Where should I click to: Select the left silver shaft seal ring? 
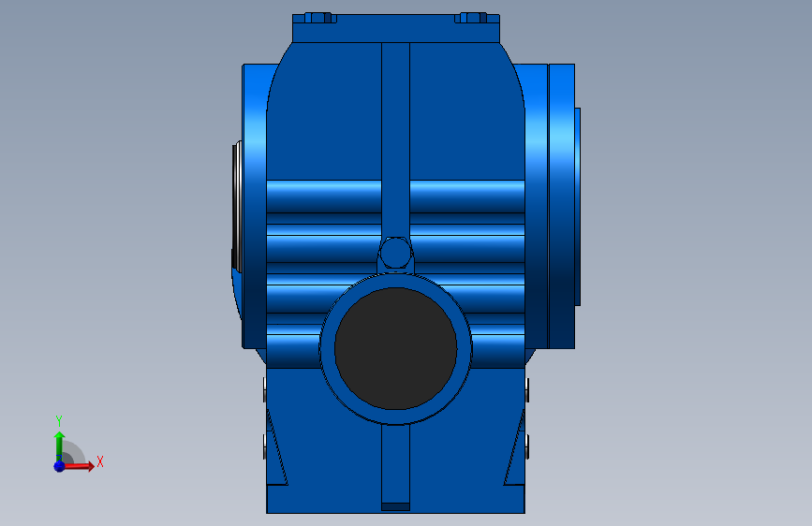coord(237,206)
